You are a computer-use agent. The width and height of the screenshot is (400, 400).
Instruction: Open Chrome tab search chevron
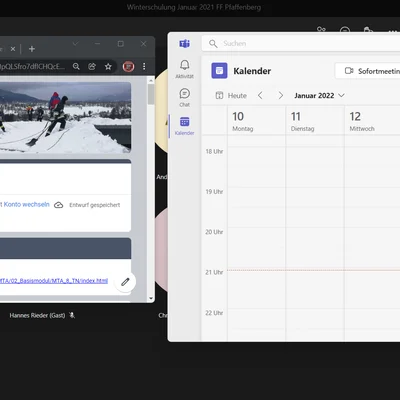click(x=75, y=44)
